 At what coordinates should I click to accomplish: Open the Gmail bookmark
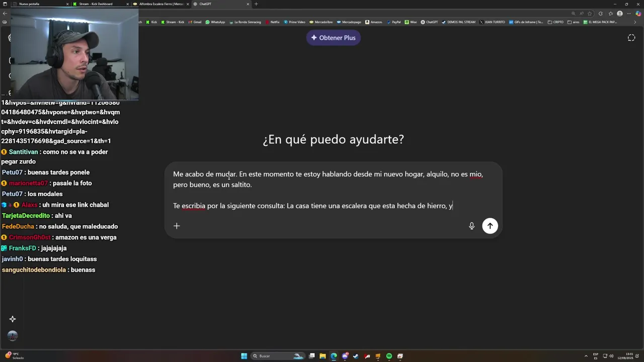coord(195,22)
